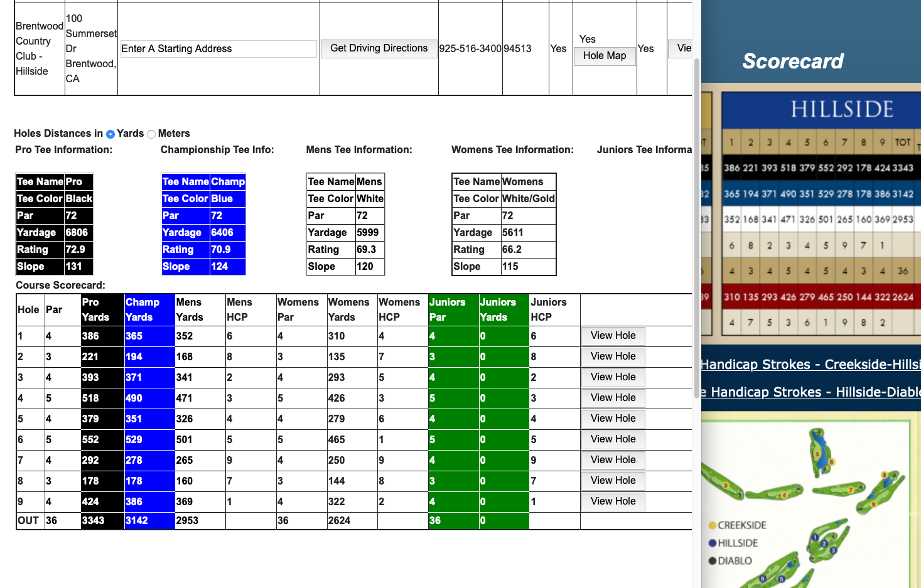
Task: Click View Hole for hole 7
Action: pyautogui.click(x=613, y=460)
